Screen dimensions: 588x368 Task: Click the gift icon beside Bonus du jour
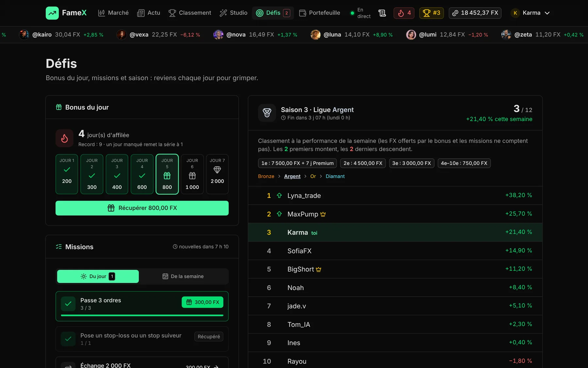click(x=59, y=107)
